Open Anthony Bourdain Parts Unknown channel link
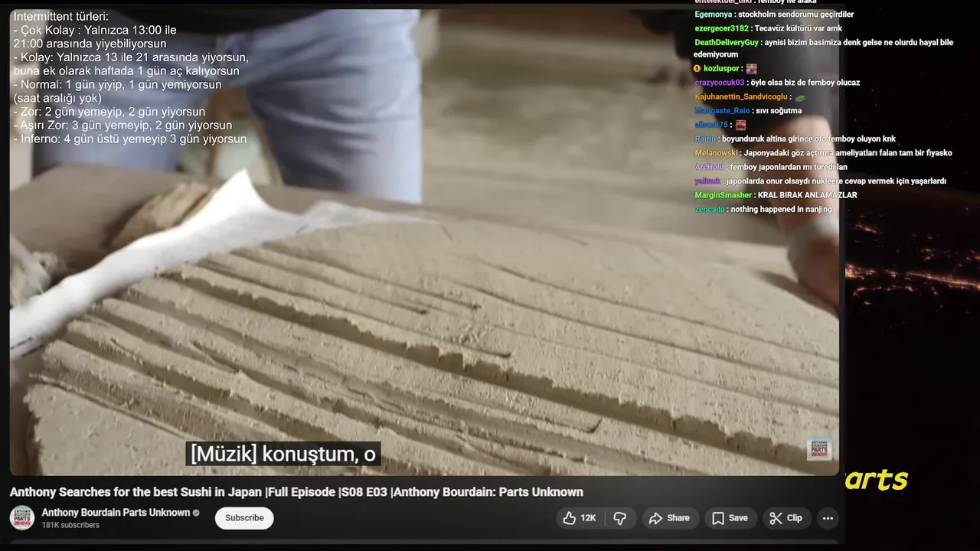 click(x=116, y=513)
